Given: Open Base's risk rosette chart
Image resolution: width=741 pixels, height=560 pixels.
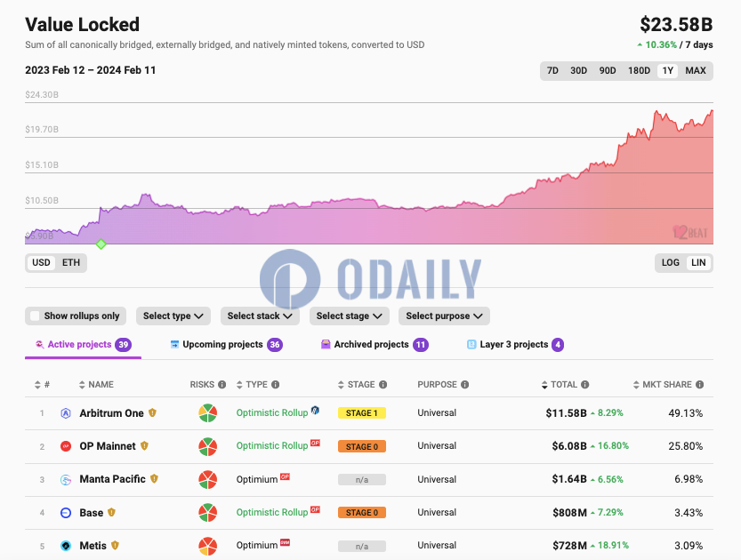Looking at the screenshot, I should click(207, 513).
